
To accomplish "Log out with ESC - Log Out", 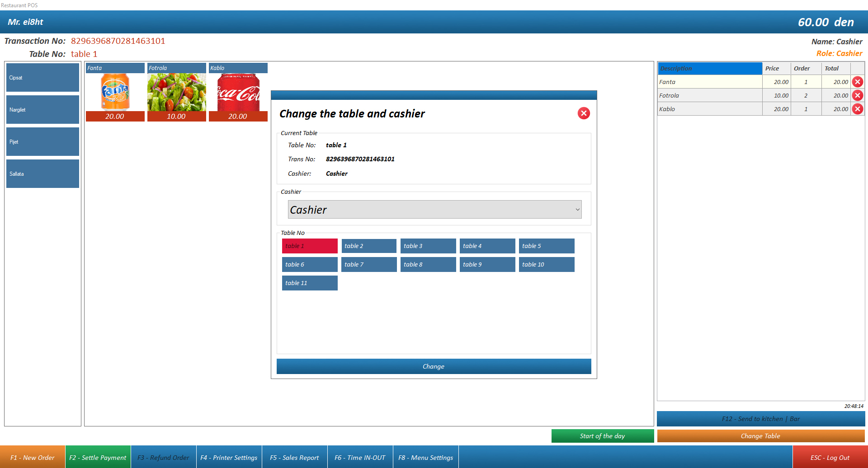I will pos(830,457).
